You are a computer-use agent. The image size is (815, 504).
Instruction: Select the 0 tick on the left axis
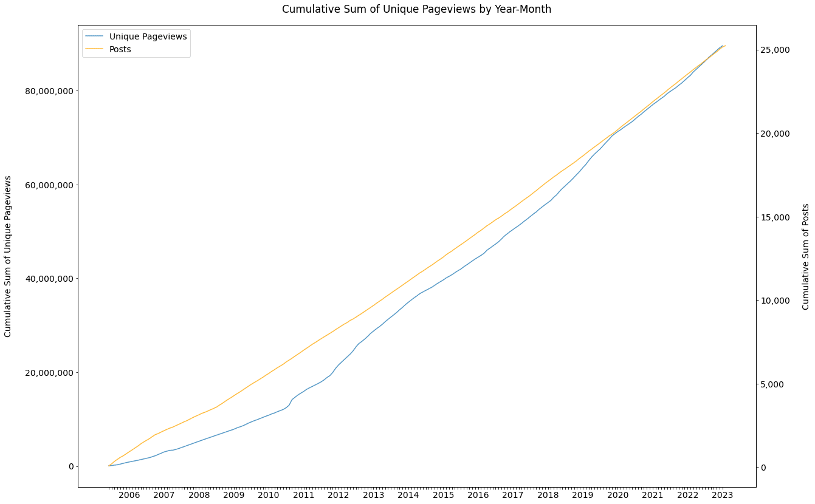point(70,466)
